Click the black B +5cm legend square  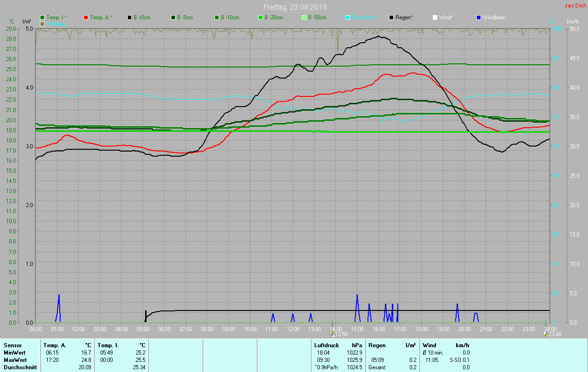(x=130, y=17)
